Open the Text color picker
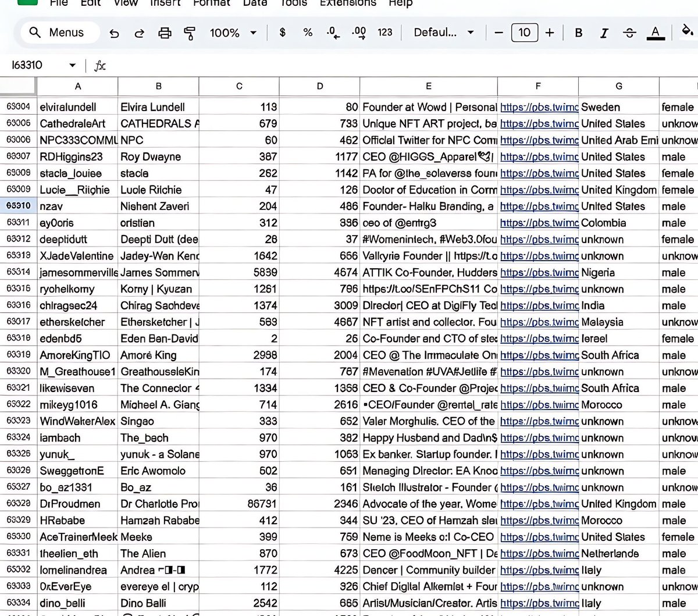This screenshot has width=698, height=616. (x=656, y=33)
